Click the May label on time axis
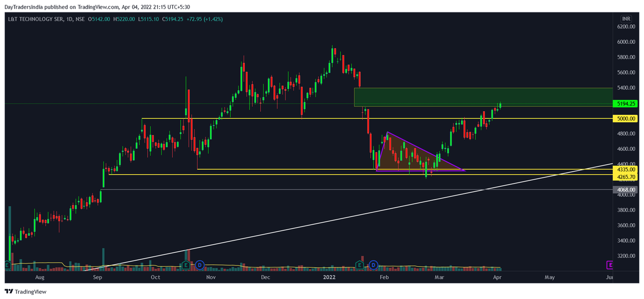The width and height of the screenshot is (644, 299). (x=549, y=278)
